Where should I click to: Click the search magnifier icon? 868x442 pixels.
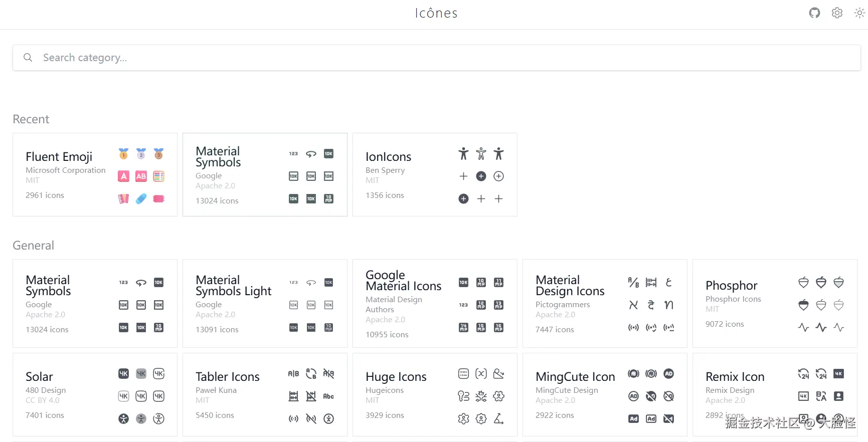28,58
